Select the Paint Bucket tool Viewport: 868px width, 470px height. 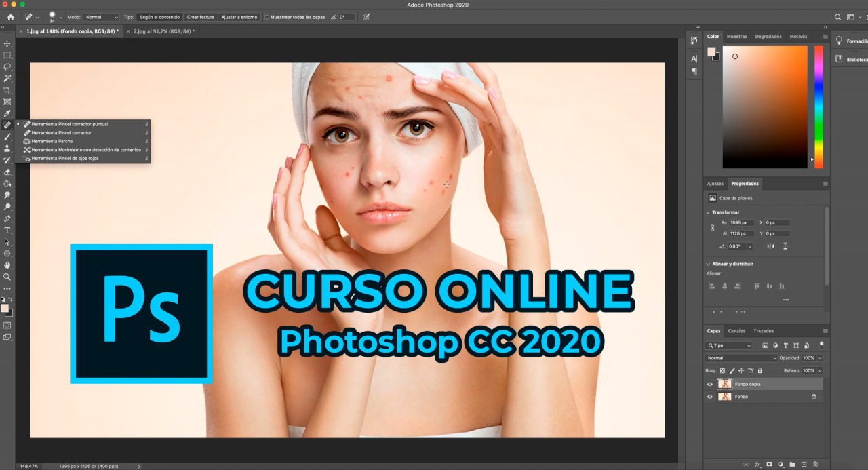[7, 183]
